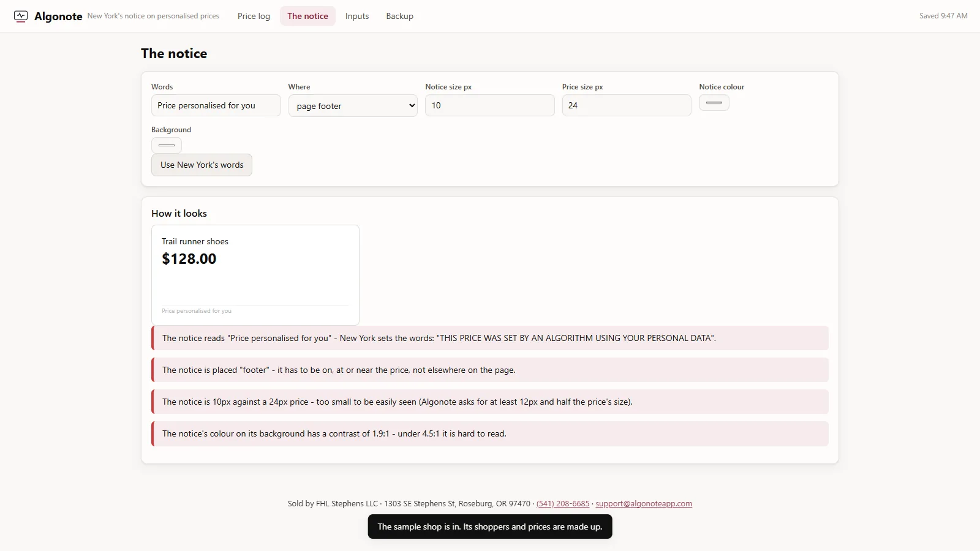Click the sample shop toast message

pos(490,527)
